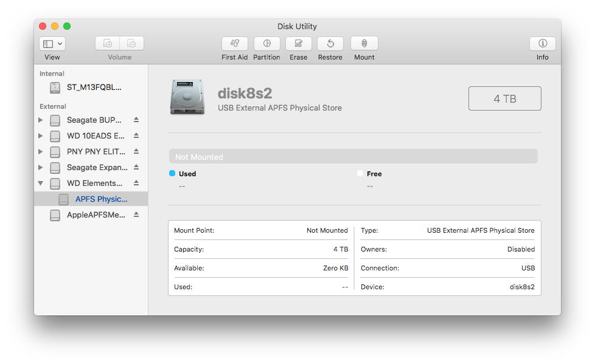Click the Owners 'Disabled' value
This screenshot has height=364, width=595.
(521, 249)
